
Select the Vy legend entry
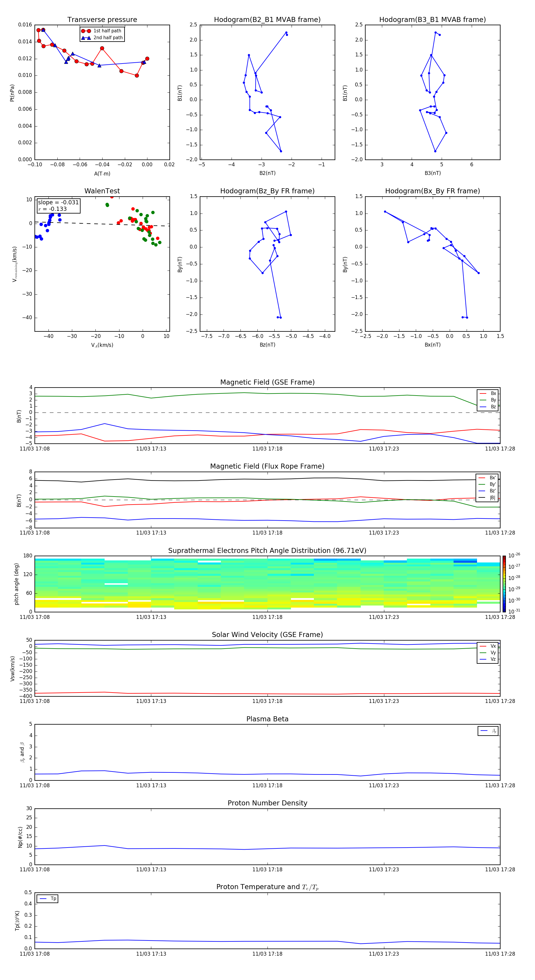(x=488, y=652)
